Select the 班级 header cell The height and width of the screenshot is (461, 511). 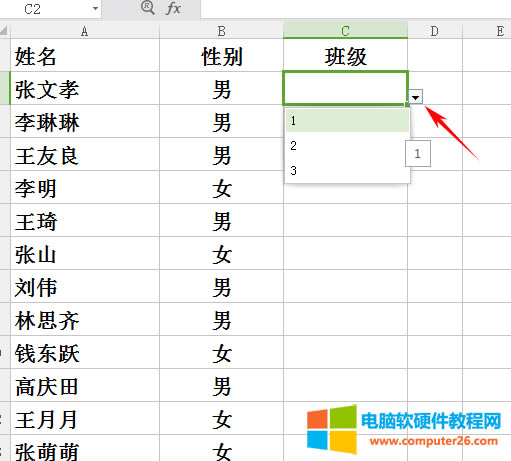point(346,55)
